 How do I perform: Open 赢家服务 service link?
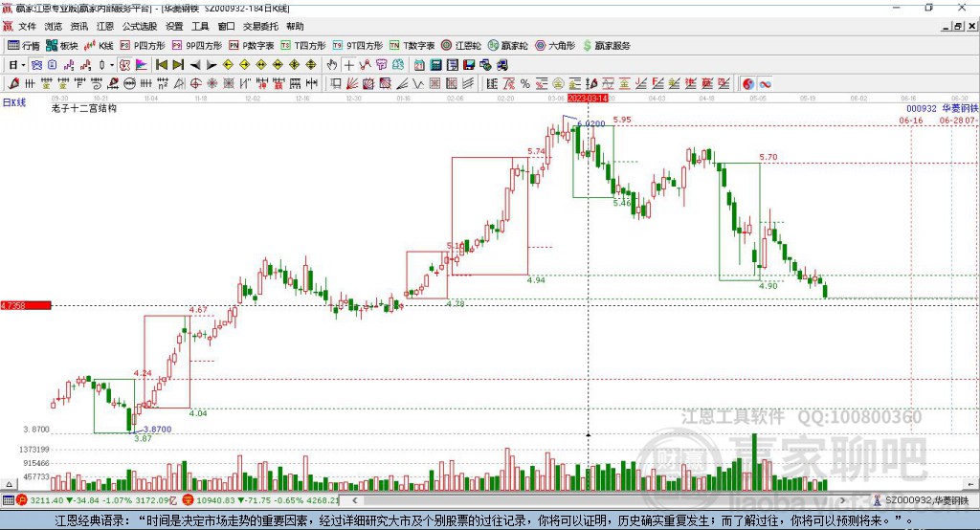click(606, 46)
